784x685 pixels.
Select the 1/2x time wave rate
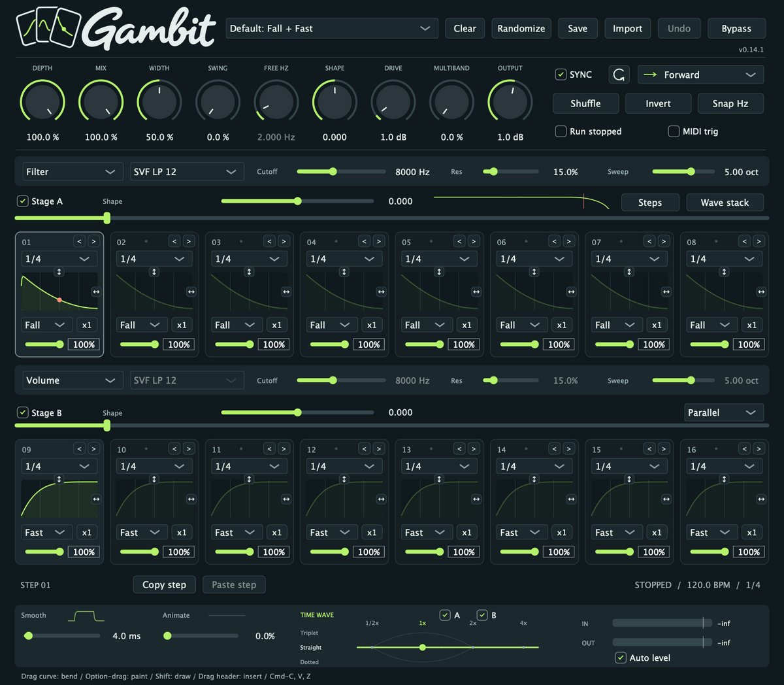coord(372,623)
